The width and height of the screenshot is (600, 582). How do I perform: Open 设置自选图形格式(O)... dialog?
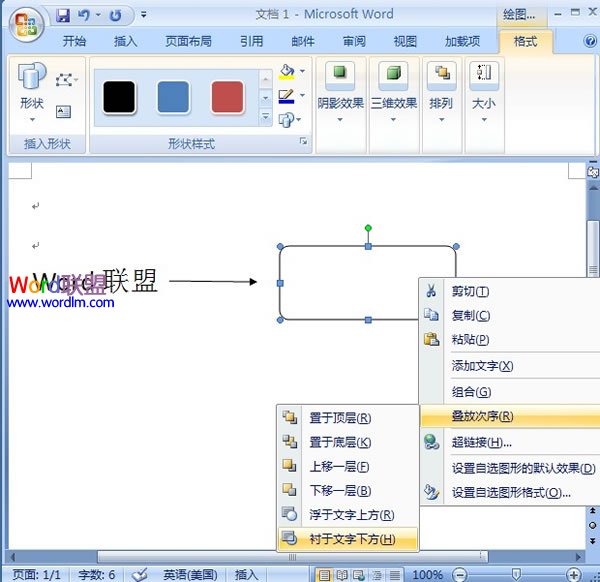point(510,492)
